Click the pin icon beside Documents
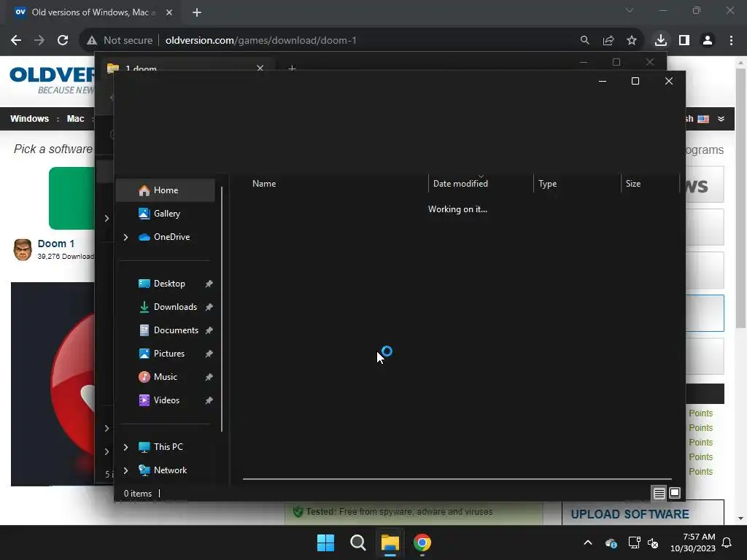 (209, 330)
